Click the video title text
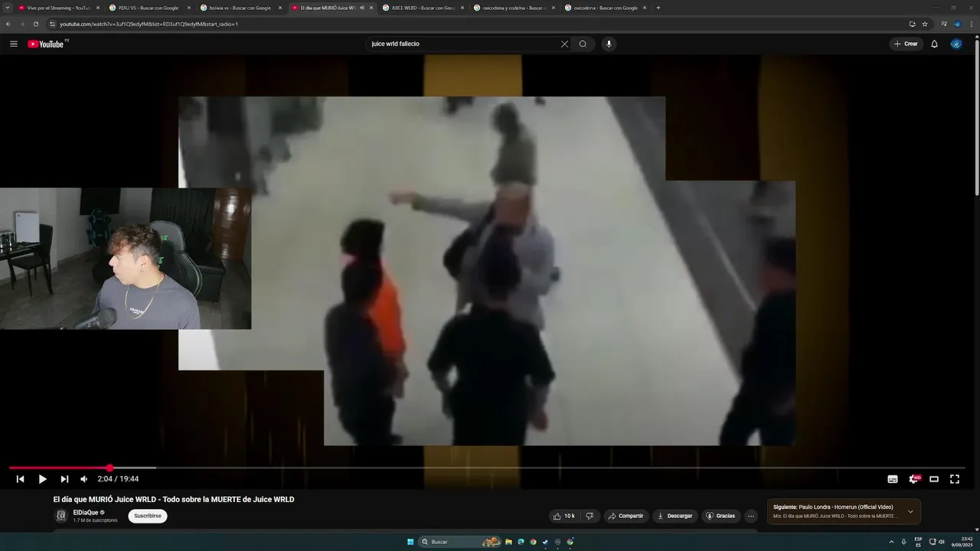980x551 pixels. 174,500
